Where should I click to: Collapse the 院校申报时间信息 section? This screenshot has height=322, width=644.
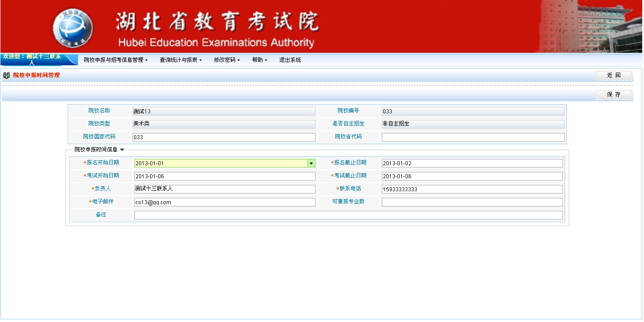point(122,150)
